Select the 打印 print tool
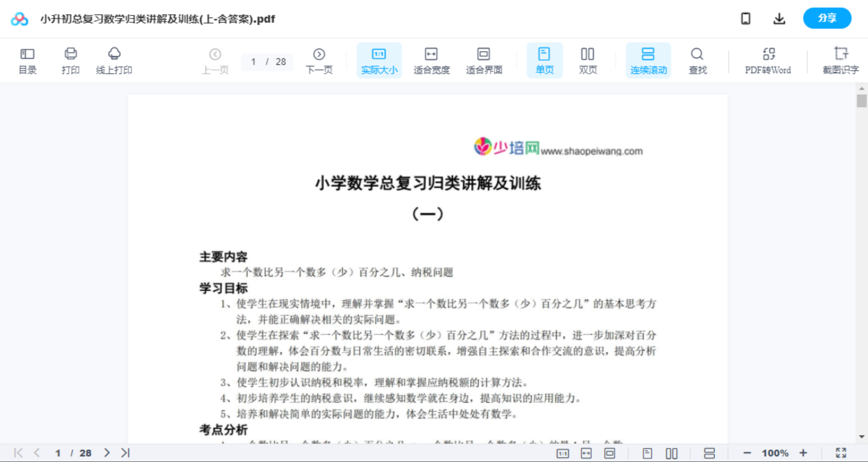 (70, 60)
